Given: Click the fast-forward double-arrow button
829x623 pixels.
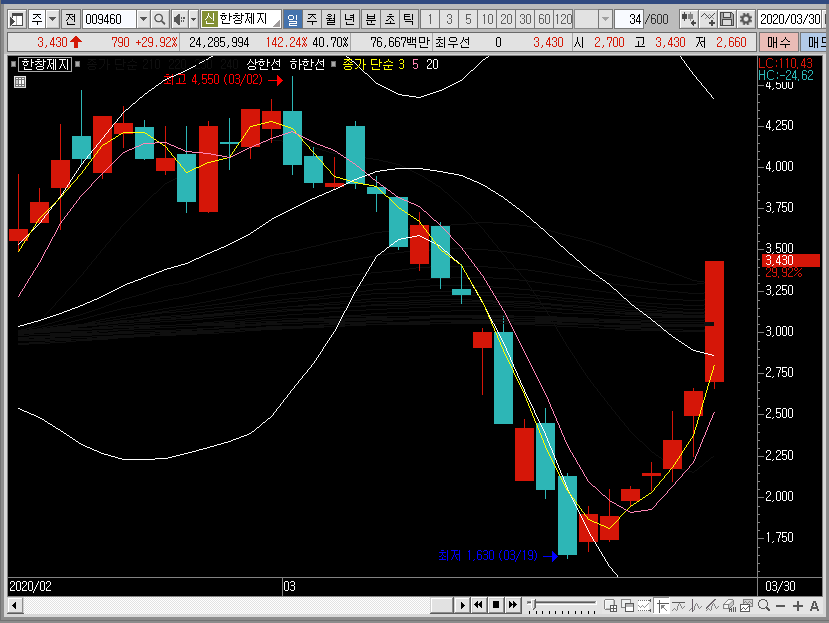Looking at the screenshot, I should (x=513, y=604).
